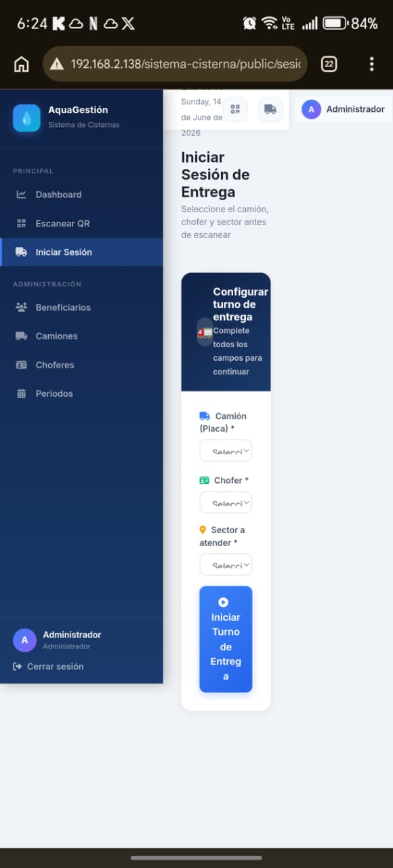Open the browser three-dot menu

371,64
